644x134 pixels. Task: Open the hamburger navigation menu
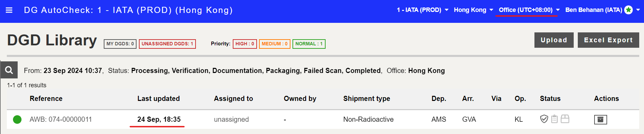pos(9,10)
